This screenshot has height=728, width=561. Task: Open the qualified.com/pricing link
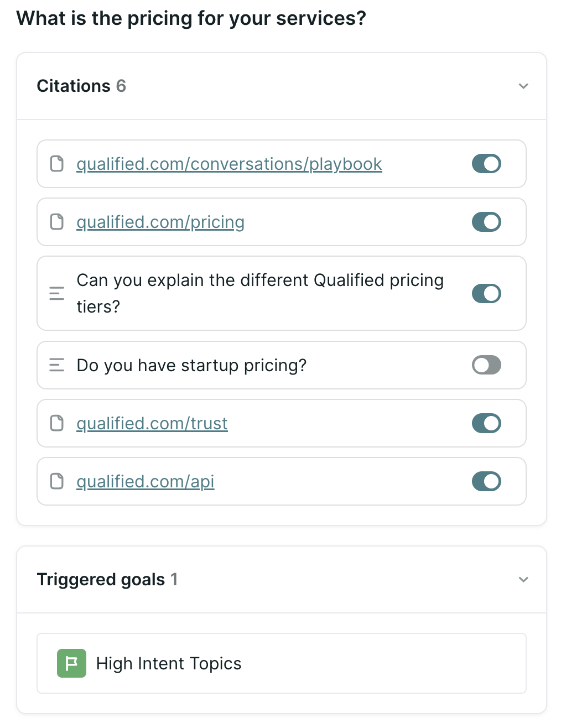(x=160, y=222)
